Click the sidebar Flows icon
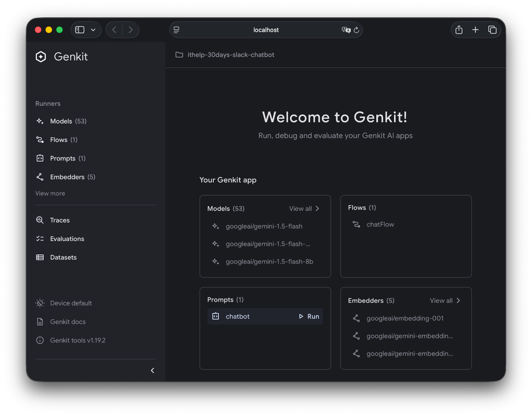The height and width of the screenshot is (416, 532). (40, 140)
